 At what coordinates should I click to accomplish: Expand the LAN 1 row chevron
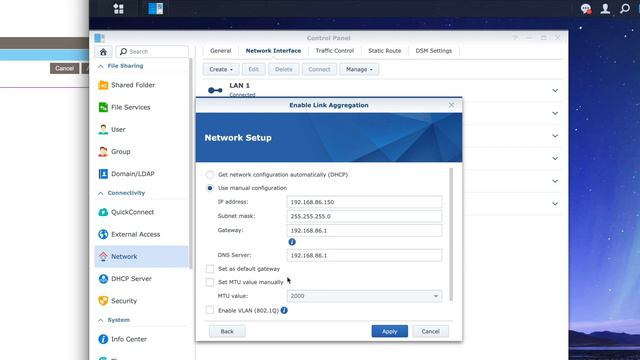[555, 90]
